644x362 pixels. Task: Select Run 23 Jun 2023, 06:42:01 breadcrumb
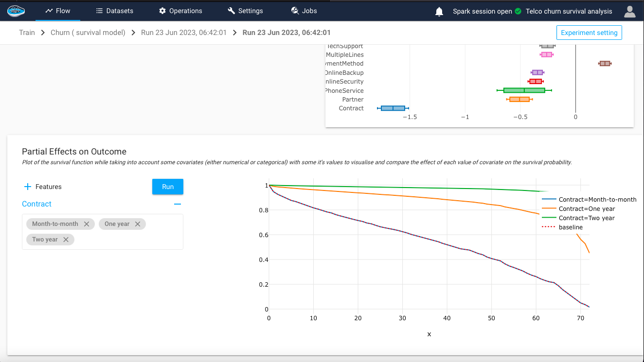point(184,32)
